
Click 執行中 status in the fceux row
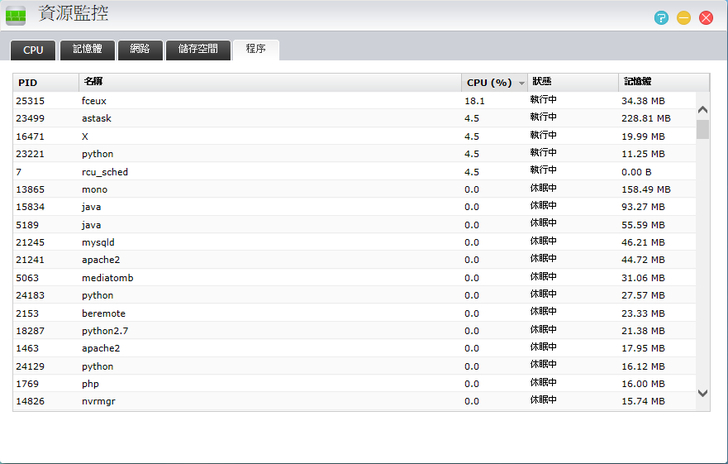[543, 100]
